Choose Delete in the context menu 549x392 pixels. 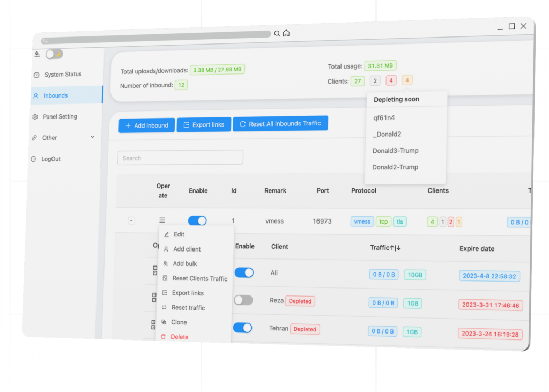179,337
